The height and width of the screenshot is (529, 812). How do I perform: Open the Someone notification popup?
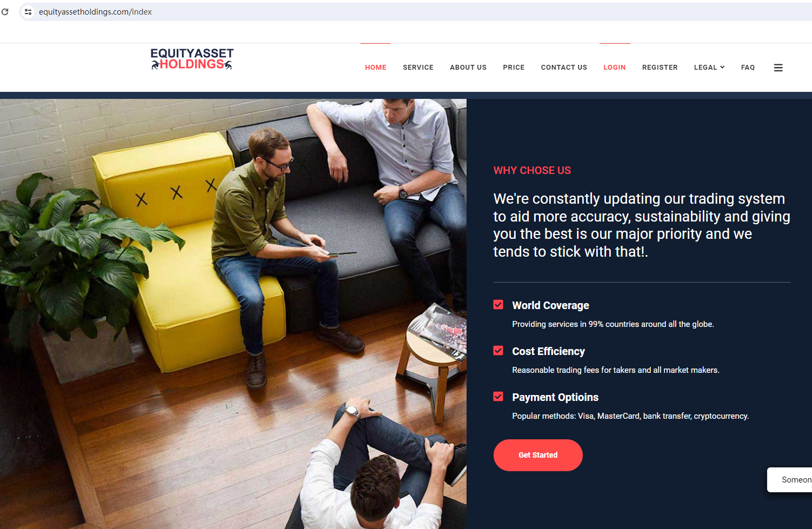coord(790,480)
